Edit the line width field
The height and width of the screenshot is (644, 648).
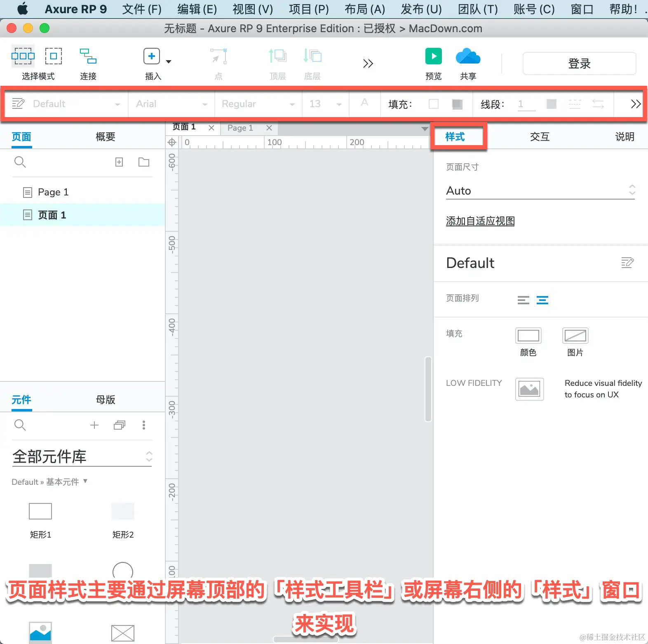pos(526,104)
